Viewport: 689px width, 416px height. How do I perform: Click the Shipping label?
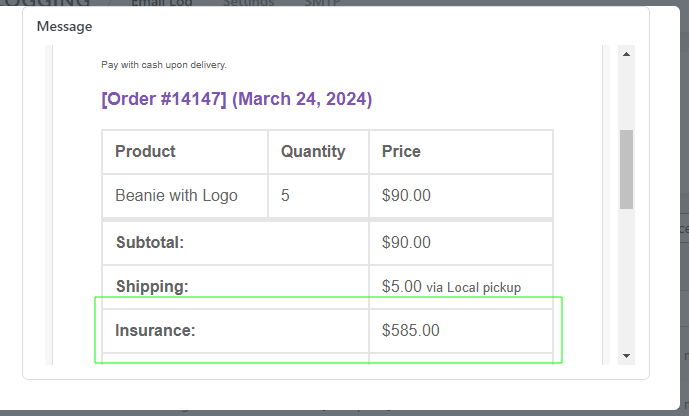coord(152,287)
